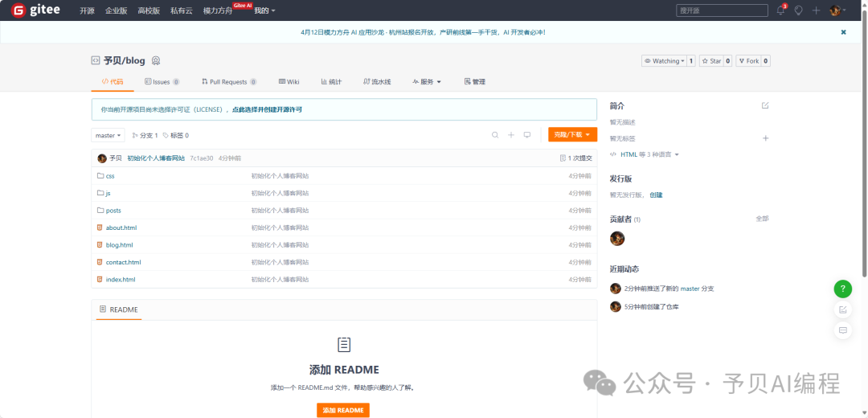Switch to the Pull Requests tab
868x418 pixels.
[x=228, y=82]
